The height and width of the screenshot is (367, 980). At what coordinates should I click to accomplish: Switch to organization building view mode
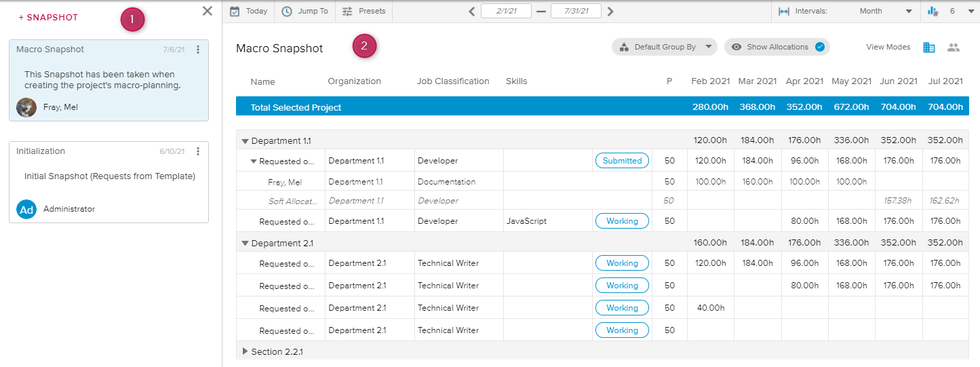coord(929,47)
